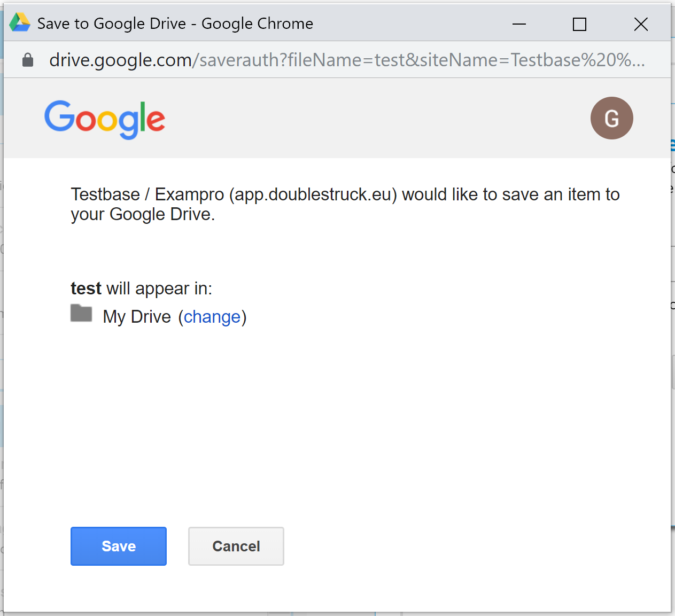Click the Google logo

click(x=105, y=120)
